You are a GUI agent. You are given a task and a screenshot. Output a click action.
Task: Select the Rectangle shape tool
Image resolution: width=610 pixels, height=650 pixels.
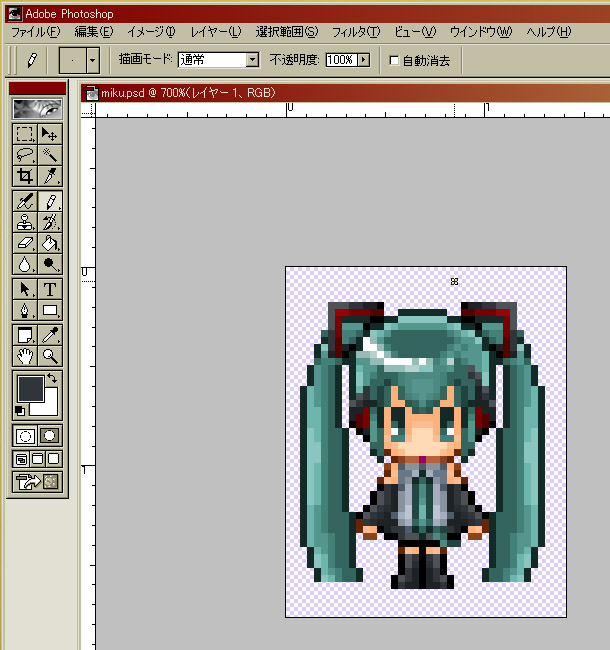[x=50, y=310]
